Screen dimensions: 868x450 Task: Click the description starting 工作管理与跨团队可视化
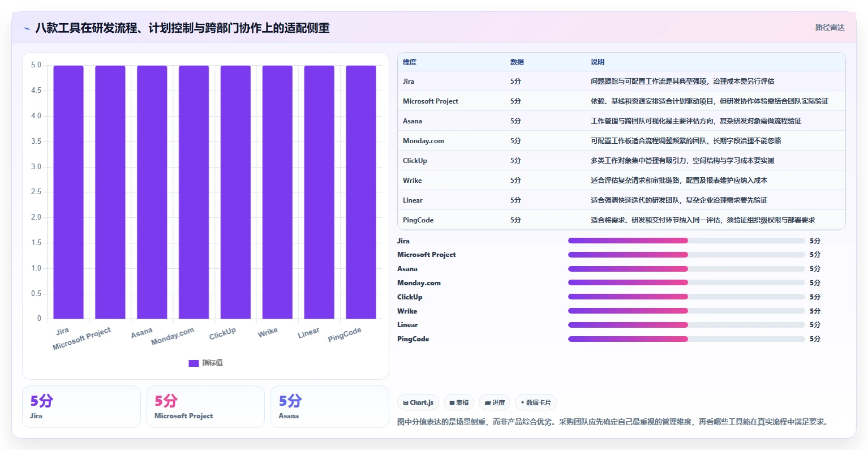pyautogui.click(x=696, y=121)
